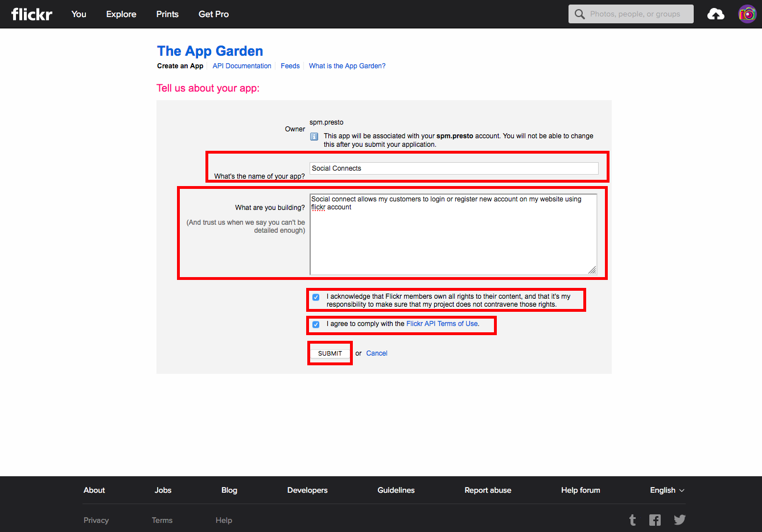Click the SUBMIT button
The image size is (762, 532).
(x=330, y=353)
